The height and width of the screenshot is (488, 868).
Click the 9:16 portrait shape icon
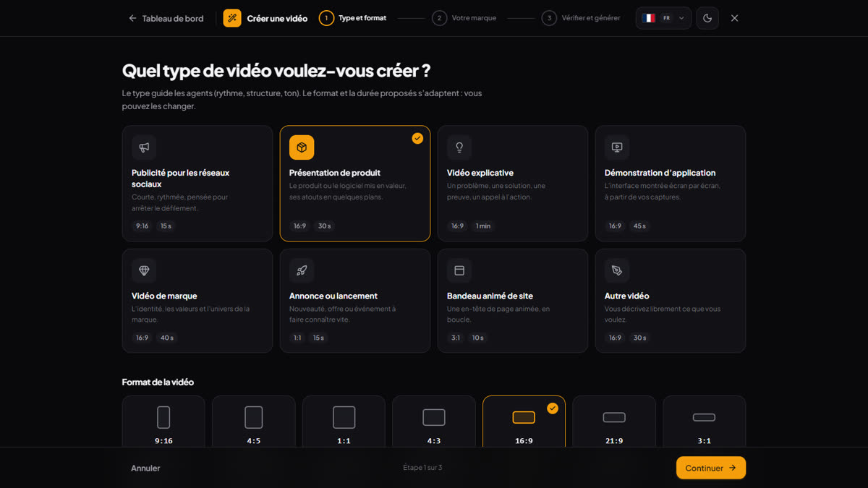click(x=163, y=417)
